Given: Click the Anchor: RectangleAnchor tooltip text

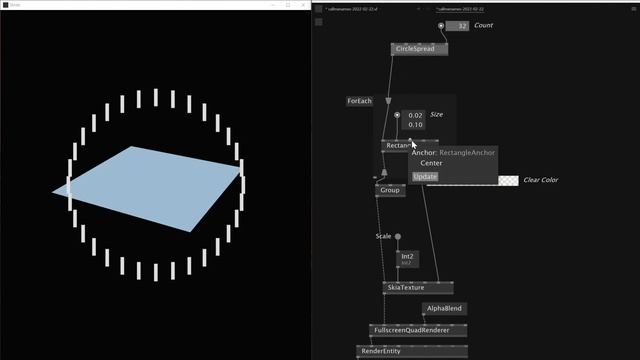Looking at the screenshot, I should 453,152.
